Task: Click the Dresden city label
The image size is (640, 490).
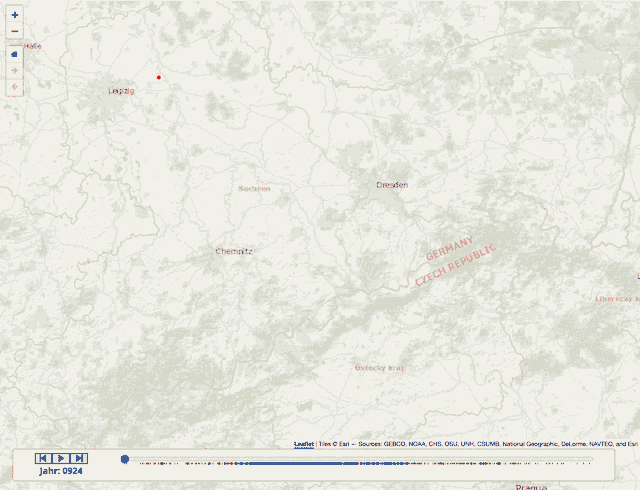Action: coord(392,185)
